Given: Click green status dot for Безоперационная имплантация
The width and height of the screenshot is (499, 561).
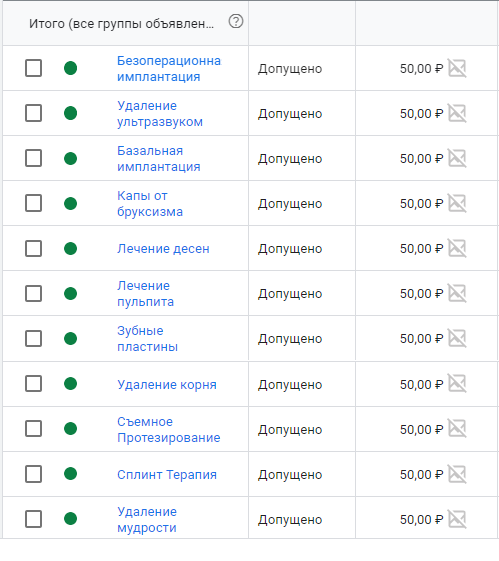Looking at the screenshot, I should [70, 68].
